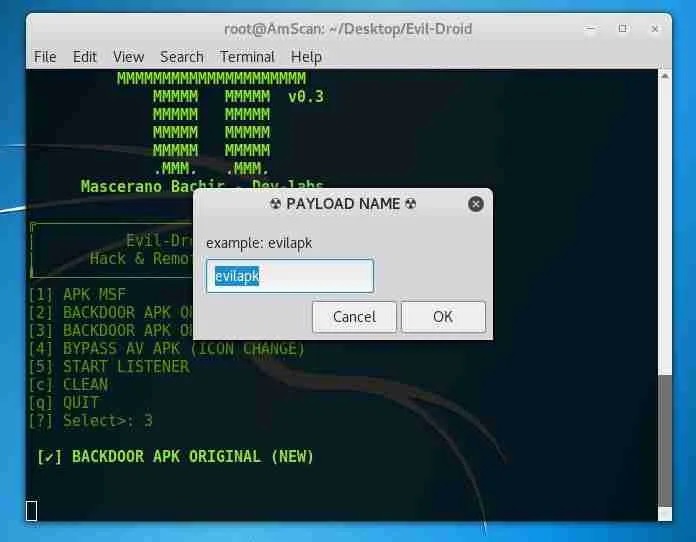The image size is (696, 542).
Task: Click the '[1] APK MSF' line
Action: click(x=78, y=294)
